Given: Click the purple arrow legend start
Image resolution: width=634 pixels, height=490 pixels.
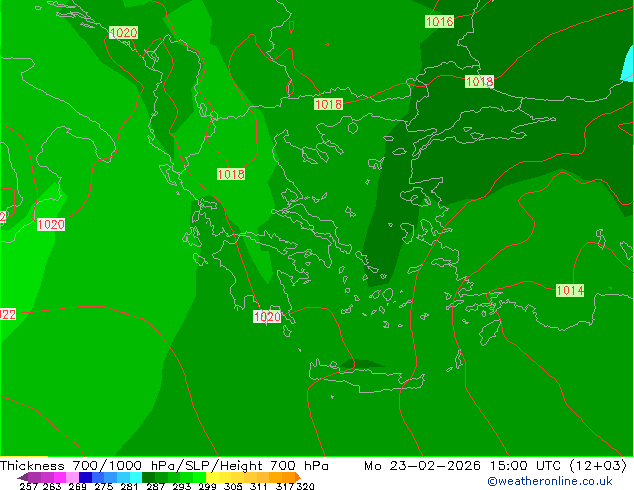Looking at the screenshot, I should click(22, 477).
